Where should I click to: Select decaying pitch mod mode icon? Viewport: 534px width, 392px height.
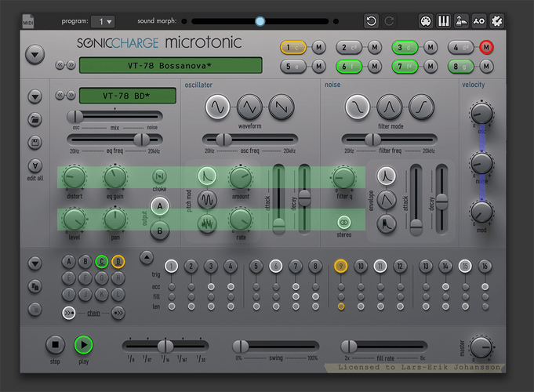(207, 176)
